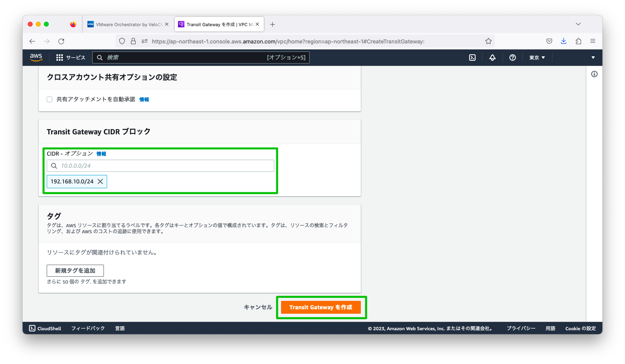
Task: Switch to VMware Orchestrator tab
Action: click(x=128, y=24)
